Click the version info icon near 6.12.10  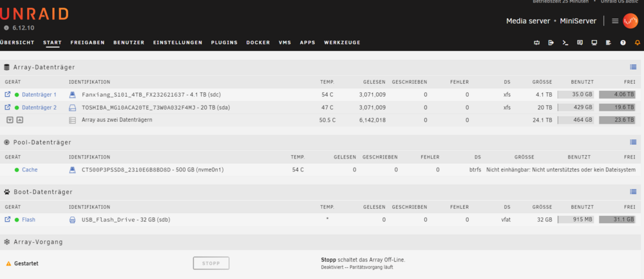(6, 28)
